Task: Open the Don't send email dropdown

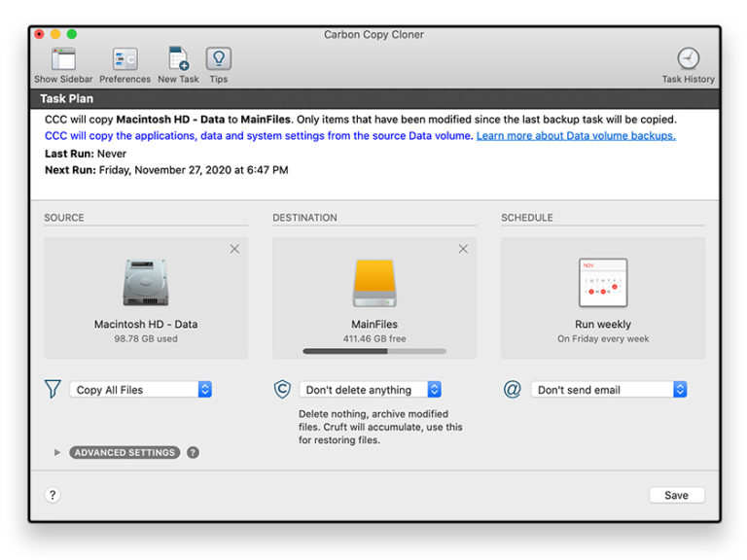Action: (x=609, y=390)
